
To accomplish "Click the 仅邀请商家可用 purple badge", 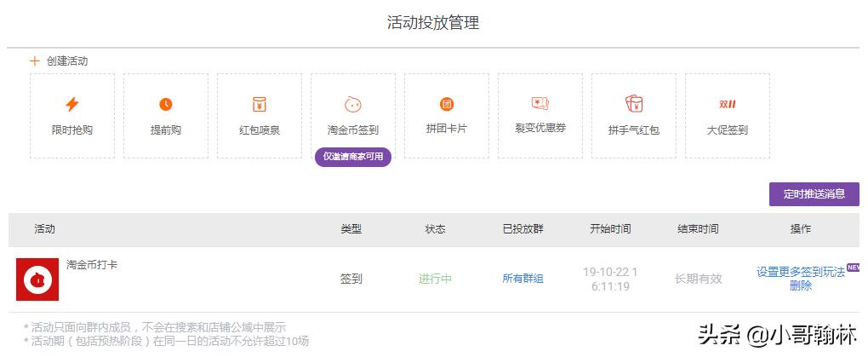I will pyautogui.click(x=353, y=157).
